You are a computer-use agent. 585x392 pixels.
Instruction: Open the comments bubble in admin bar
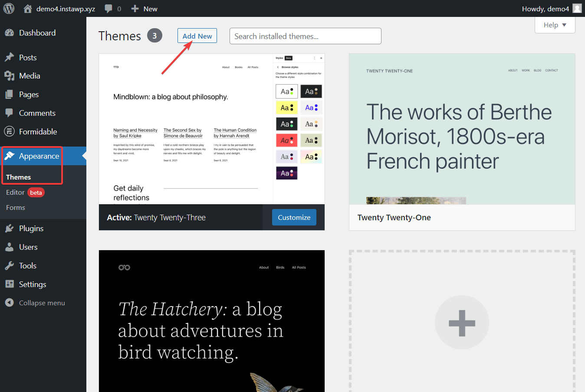click(x=108, y=9)
